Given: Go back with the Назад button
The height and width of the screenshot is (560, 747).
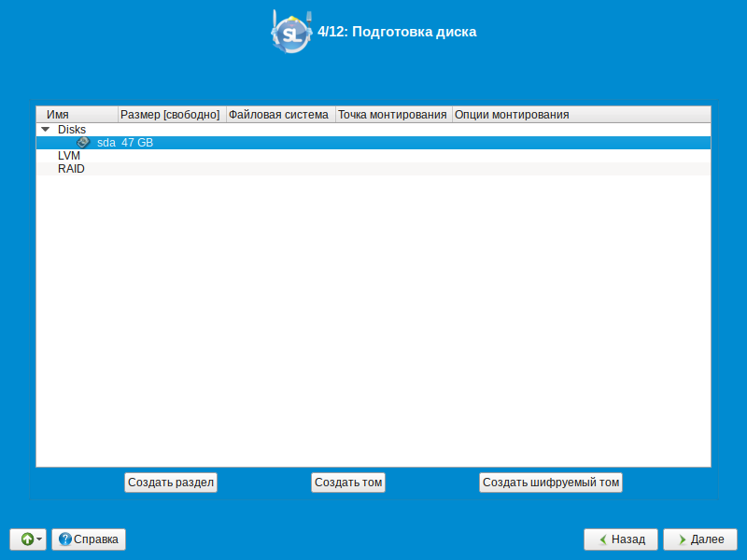Looking at the screenshot, I should (621, 539).
